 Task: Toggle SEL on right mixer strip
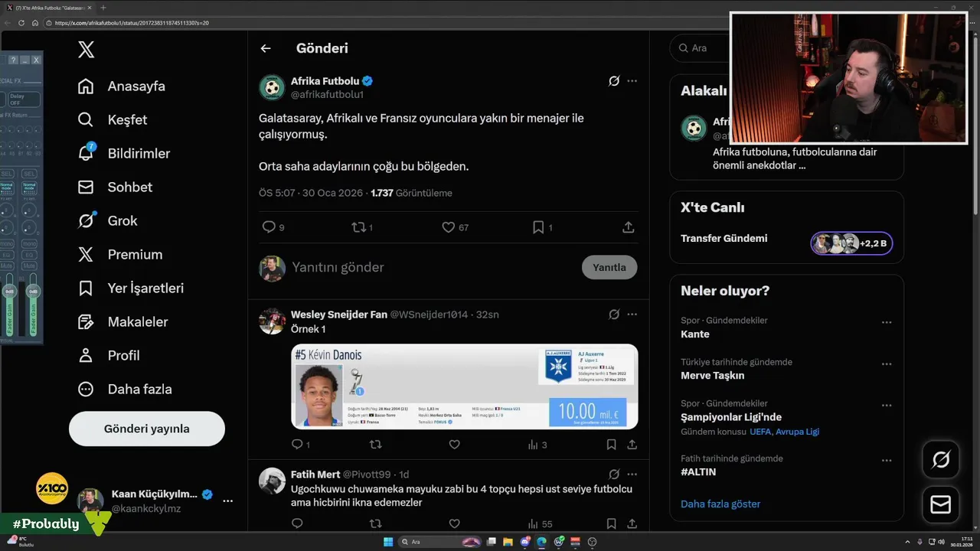(x=29, y=174)
